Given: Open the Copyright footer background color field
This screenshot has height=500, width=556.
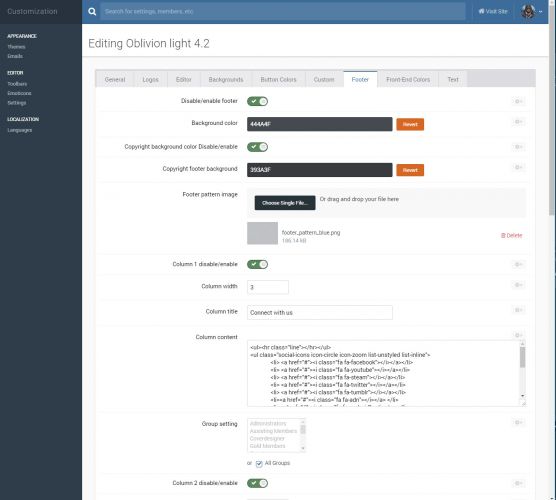Looking at the screenshot, I should click(x=319, y=170).
